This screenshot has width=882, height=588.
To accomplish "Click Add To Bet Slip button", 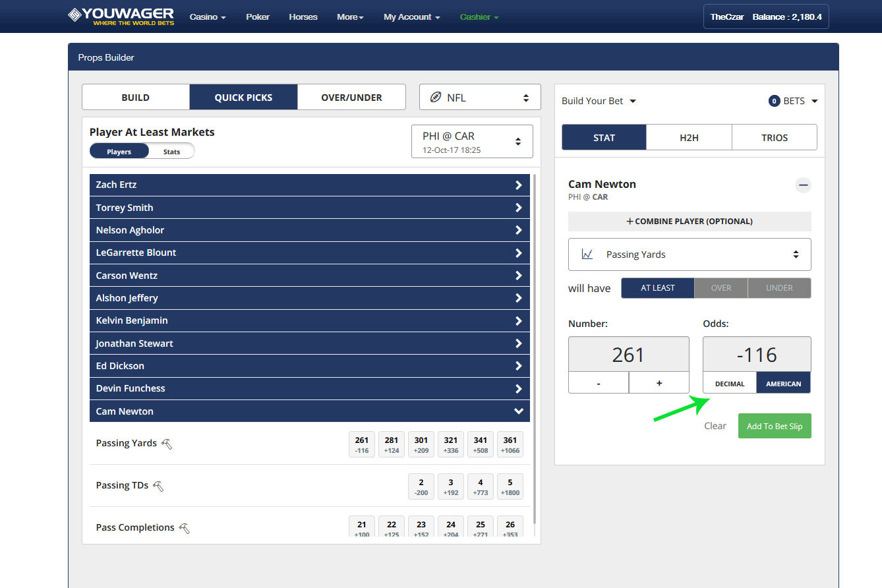I will click(x=775, y=426).
